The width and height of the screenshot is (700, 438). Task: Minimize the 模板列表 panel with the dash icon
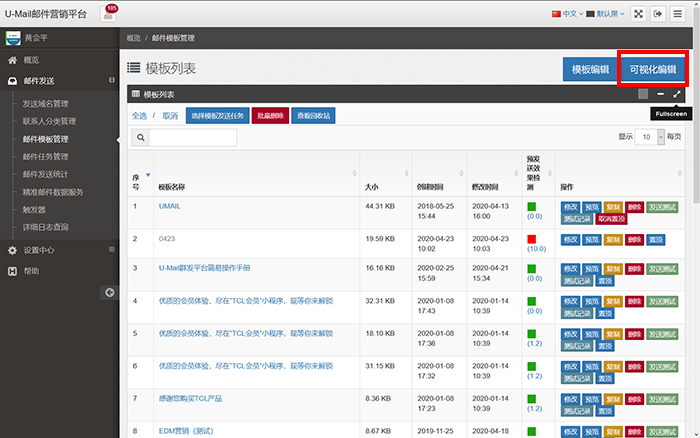(x=660, y=94)
